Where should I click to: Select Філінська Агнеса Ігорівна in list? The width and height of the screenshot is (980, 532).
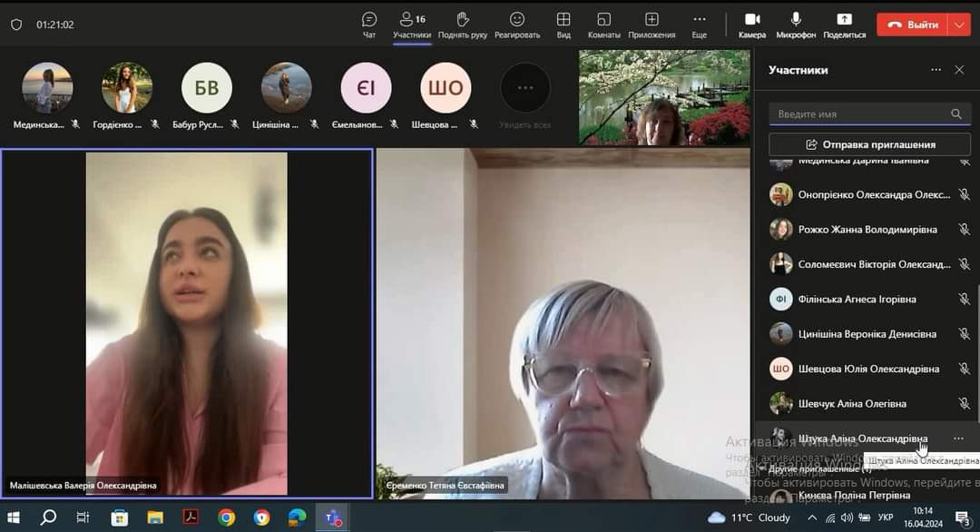(x=869, y=299)
